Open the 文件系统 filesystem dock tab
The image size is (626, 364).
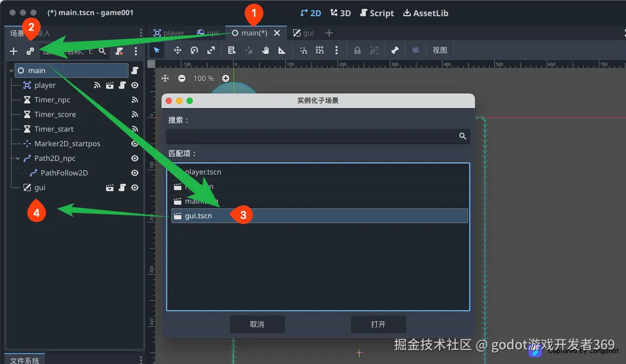click(x=25, y=360)
